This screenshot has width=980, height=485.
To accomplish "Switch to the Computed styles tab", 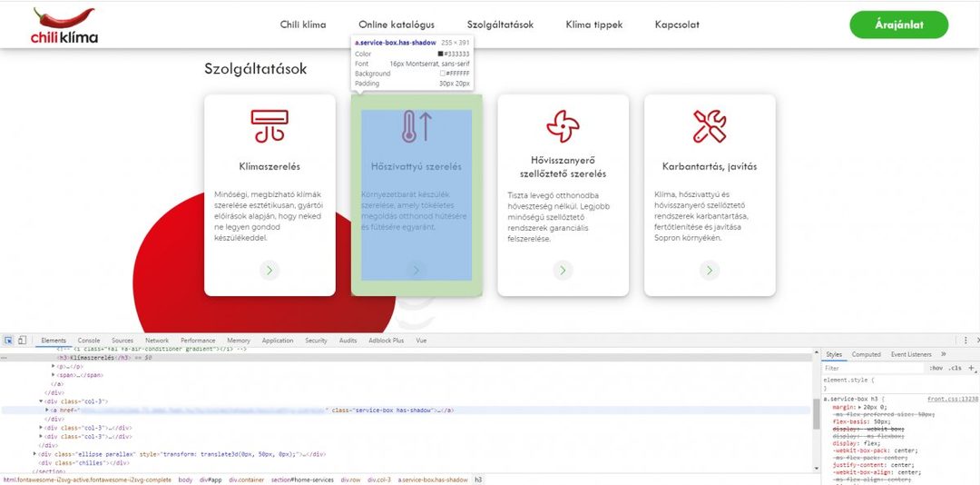I will 867,354.
